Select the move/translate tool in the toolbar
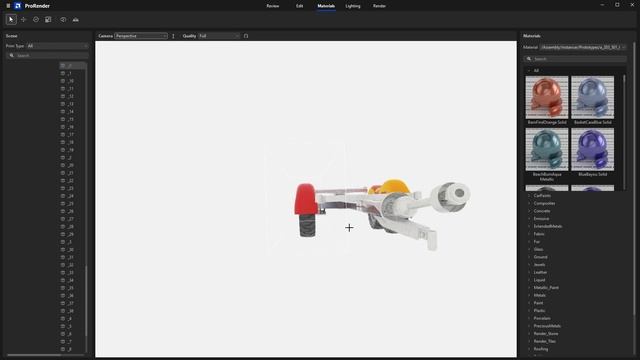Screen dimensions: 640x360 point(23,20)
